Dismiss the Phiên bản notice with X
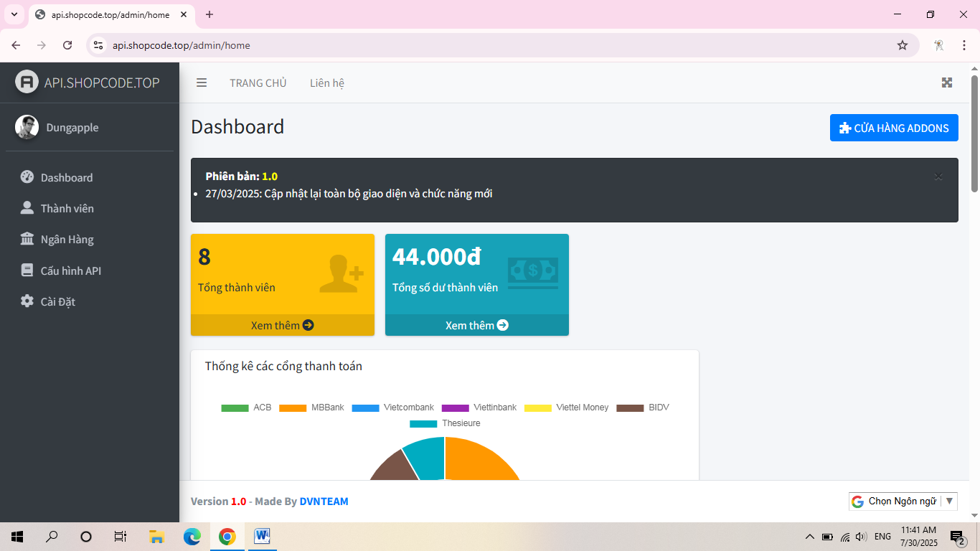The height and width of the screenshot is (551, 980). [x=938, y=176]
